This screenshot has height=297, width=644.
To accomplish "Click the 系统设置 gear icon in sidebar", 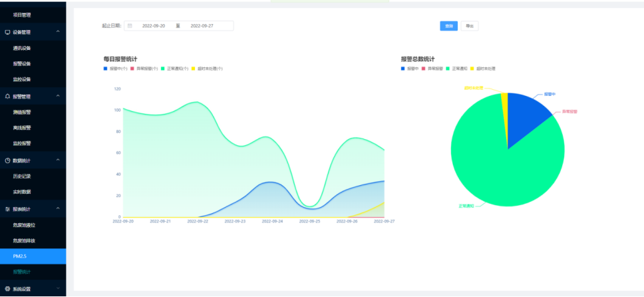I will click(x=7, y=289).
